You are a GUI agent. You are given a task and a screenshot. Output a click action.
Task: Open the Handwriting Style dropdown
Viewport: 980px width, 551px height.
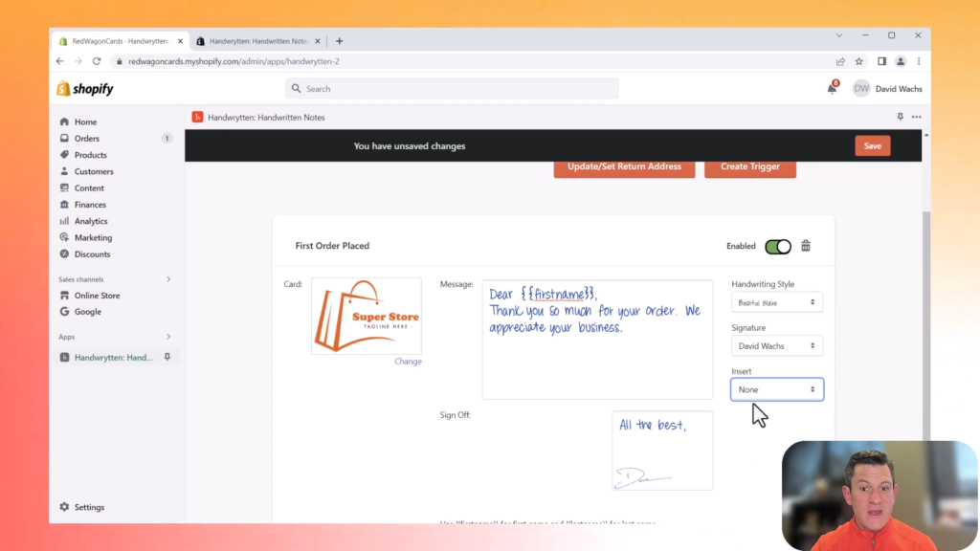776,301
